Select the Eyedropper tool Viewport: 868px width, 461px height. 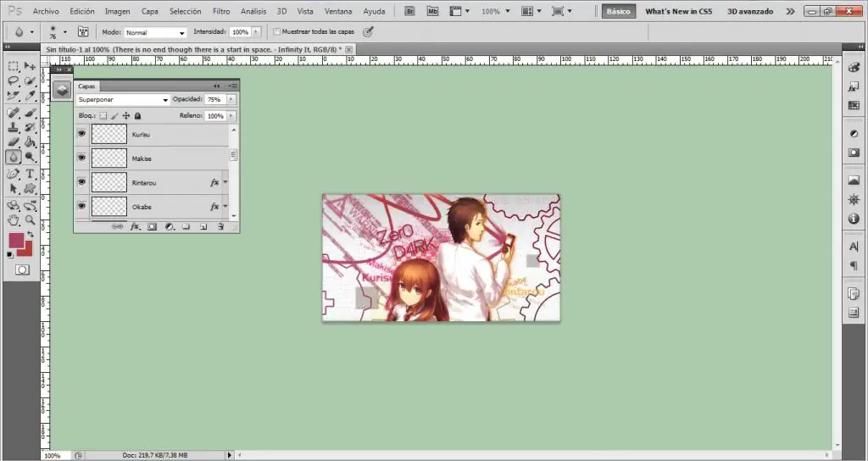pyautogui.click(x=30, y=96)
